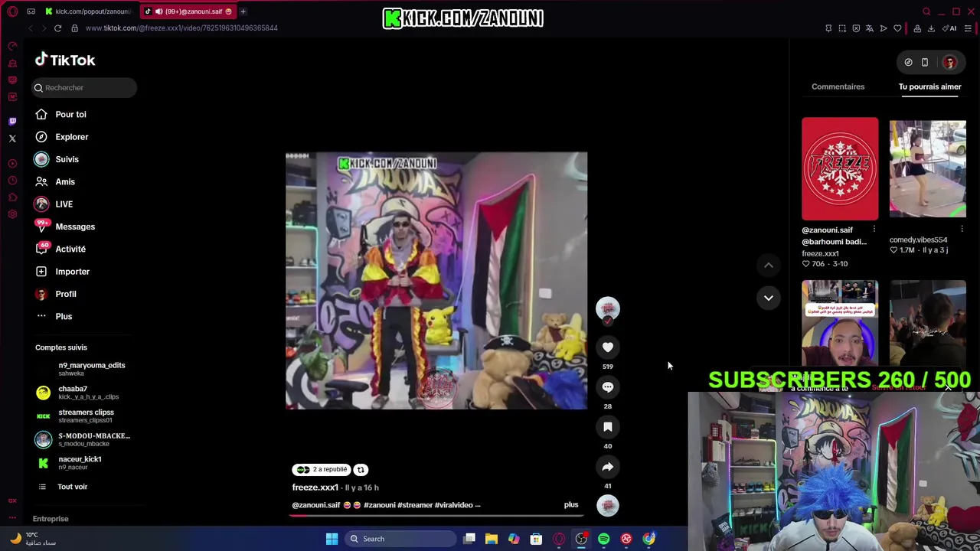Switch to Commentaires tab
The width and height of the screenshot is (980, 551).
tap(838, 86)
